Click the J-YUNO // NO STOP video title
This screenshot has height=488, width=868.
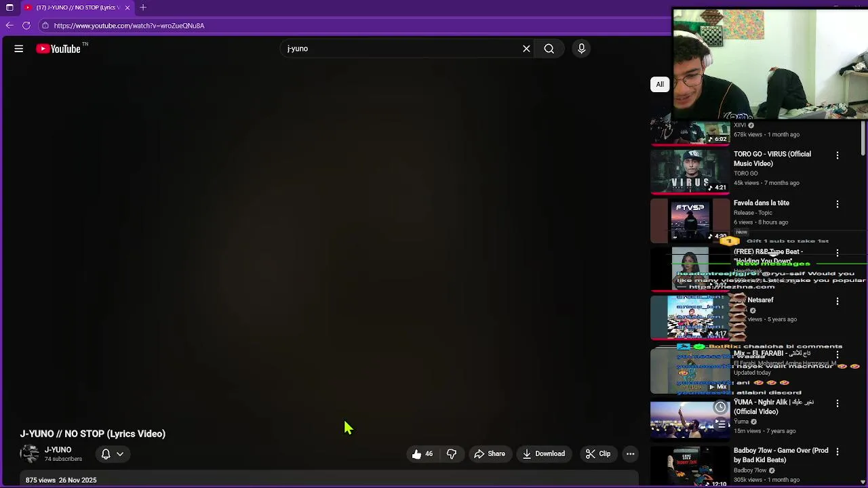(x=93, y=434)
